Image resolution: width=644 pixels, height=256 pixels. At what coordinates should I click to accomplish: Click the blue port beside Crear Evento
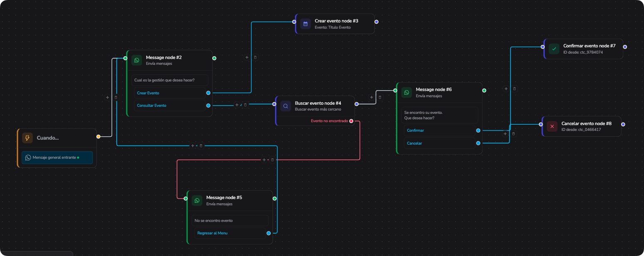[x=208, y=93]
